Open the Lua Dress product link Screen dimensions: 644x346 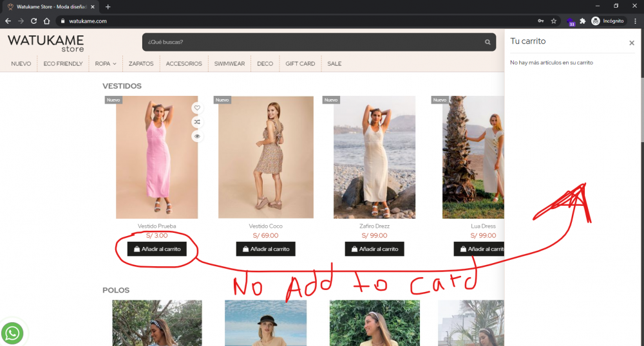coord(484,226)
